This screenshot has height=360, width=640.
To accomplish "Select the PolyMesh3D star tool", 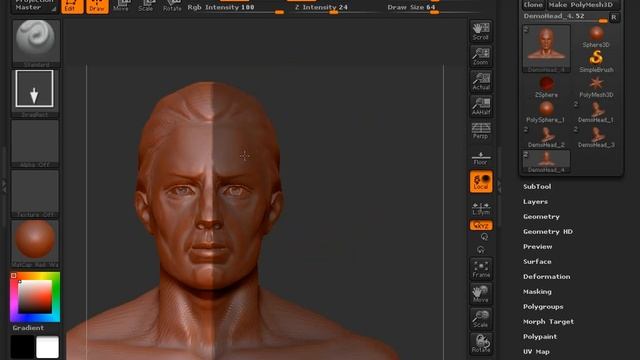I will click(596, 87).
